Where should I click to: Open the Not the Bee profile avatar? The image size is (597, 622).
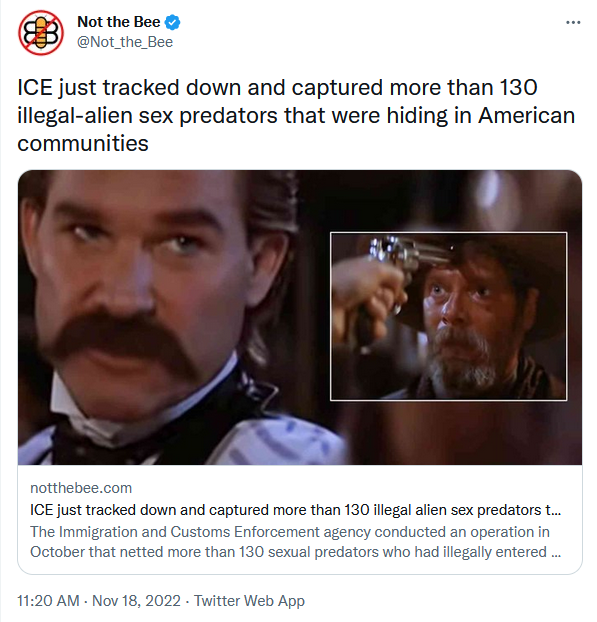coord(40,33)
